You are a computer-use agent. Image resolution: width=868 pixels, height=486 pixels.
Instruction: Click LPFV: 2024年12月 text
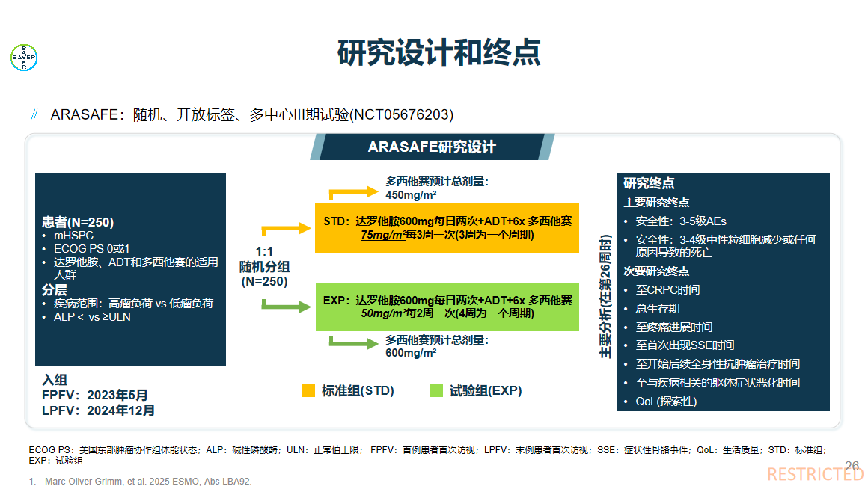[98, 410]
